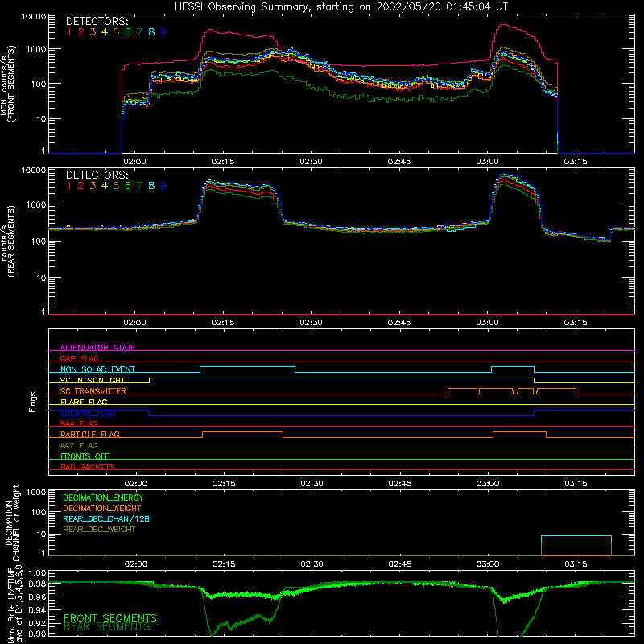The width and height of the screenshot is (644, 644).
Task: Click the 02:45 tick label under the Flags panel
Action: click(x=400, y=484)
